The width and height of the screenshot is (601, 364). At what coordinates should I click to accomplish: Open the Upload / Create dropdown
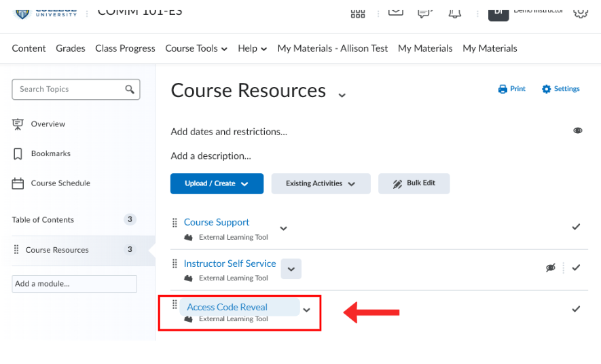click(x=217, y=183)
